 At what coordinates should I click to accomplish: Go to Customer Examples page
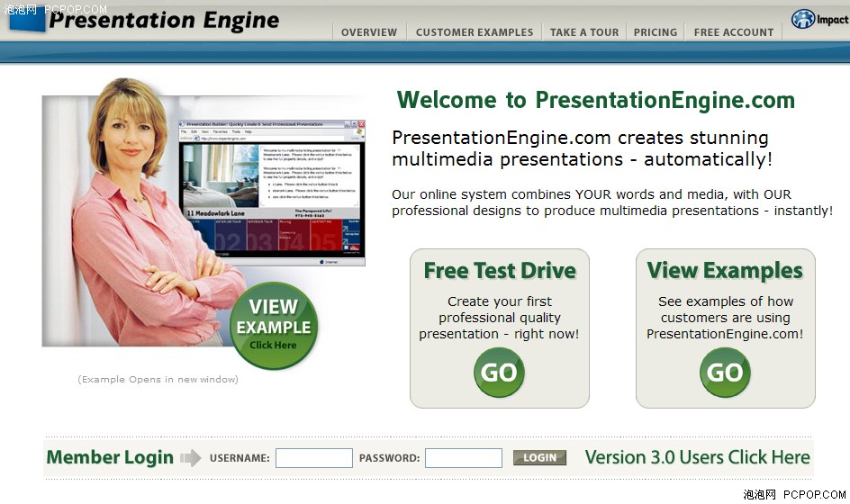475,32
